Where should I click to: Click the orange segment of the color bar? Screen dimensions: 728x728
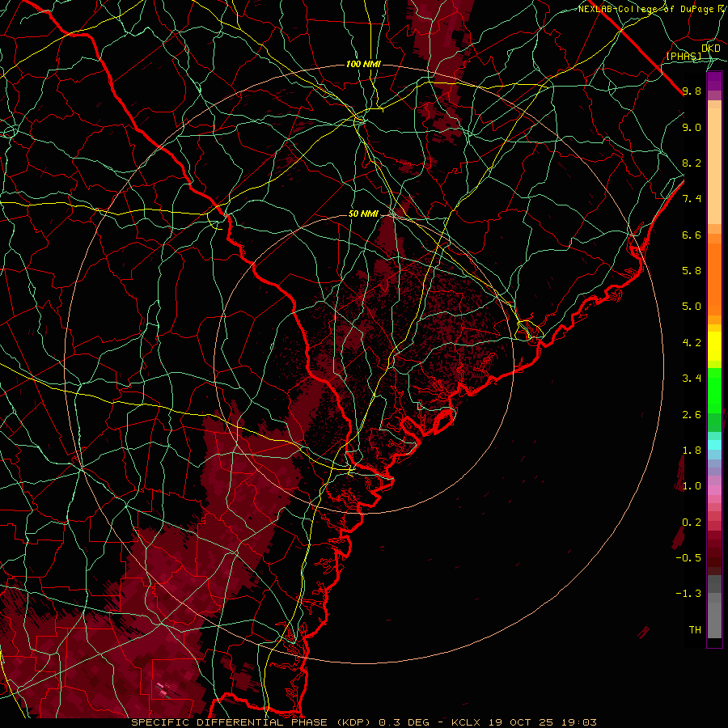pos(714,278)
